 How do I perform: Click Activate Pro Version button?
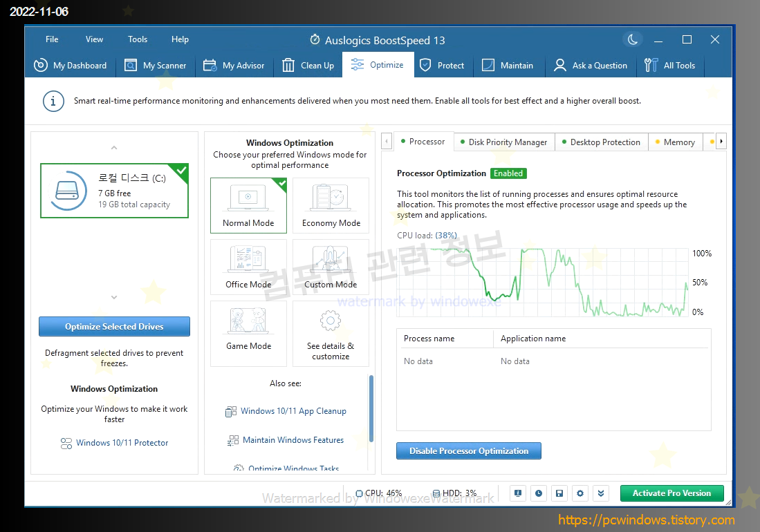671,493
